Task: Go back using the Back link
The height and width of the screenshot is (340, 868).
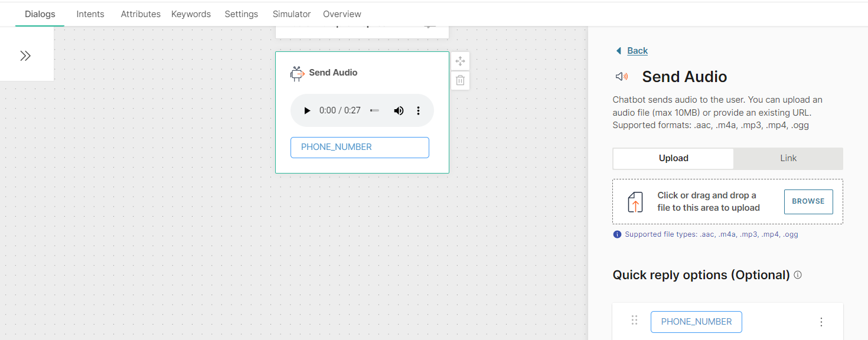Action: [x=637, y=51]
